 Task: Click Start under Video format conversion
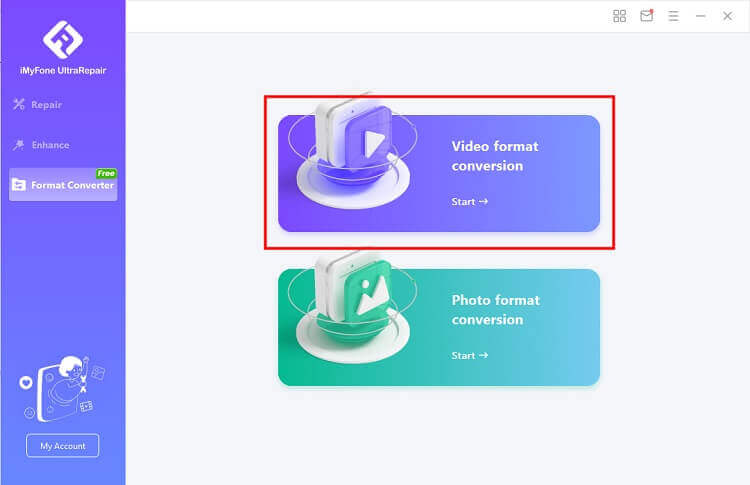coord(469,202)
